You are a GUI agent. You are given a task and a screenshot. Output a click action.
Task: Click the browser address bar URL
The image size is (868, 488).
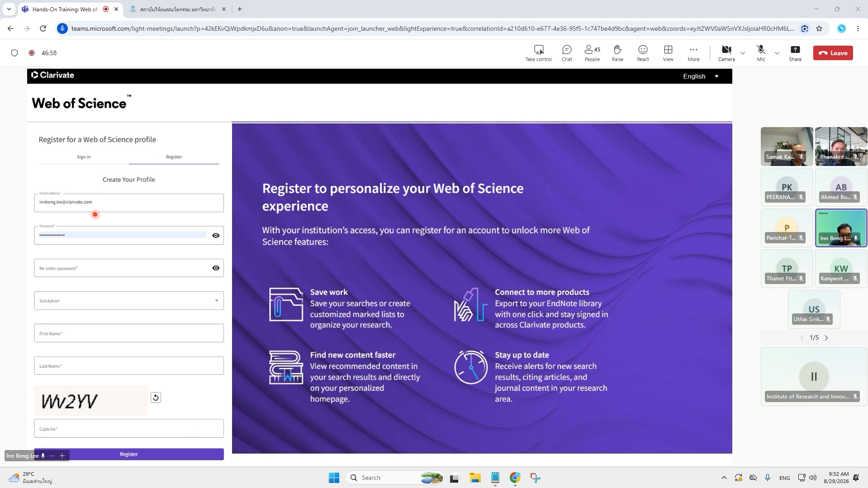pyautogui.click(x=432, y=28)
